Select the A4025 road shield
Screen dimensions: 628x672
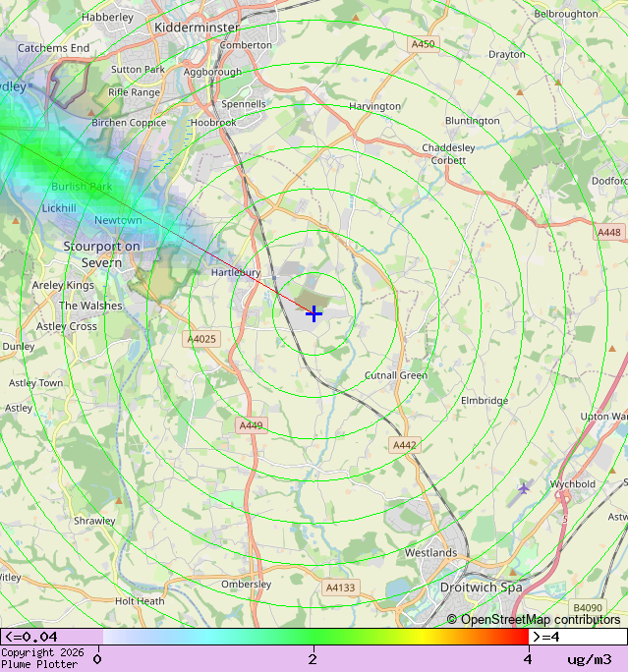[x=201, y=339]
